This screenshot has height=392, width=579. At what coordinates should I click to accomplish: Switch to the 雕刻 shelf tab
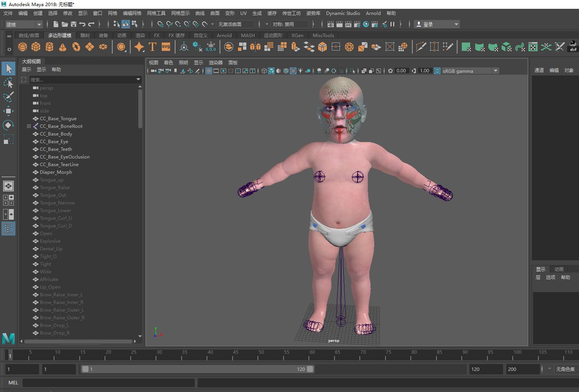85,35
